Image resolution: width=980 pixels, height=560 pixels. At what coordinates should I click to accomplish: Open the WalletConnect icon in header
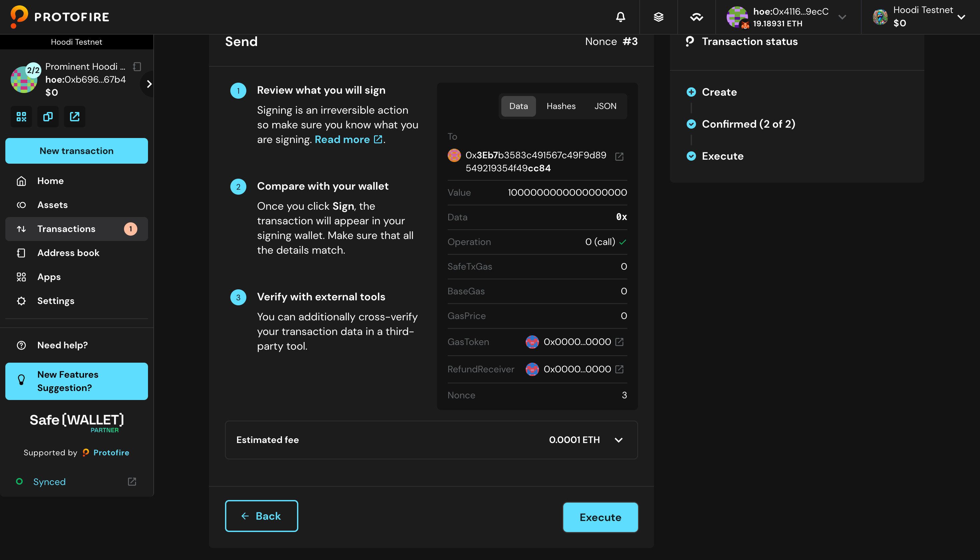coord(696,17)
